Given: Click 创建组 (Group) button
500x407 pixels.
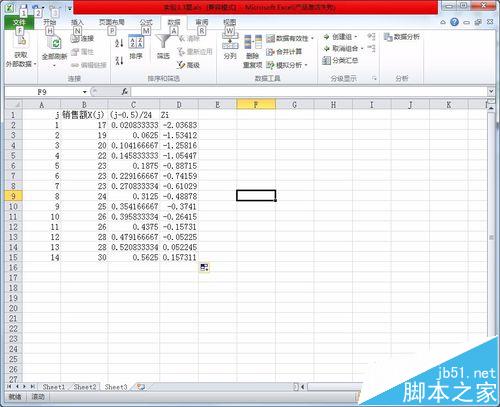Looking at the screenshot, I should pyautogui.click(x=340, y=37).
